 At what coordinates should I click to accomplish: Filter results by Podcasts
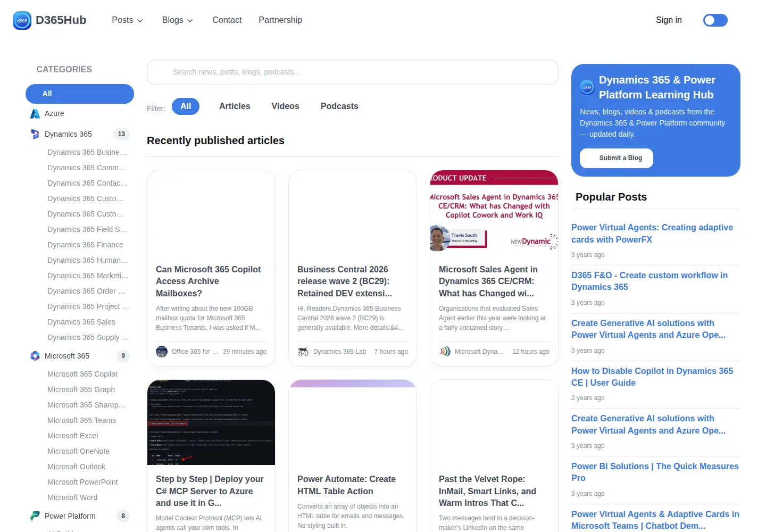pyautogui.click(x=339, y=106)
